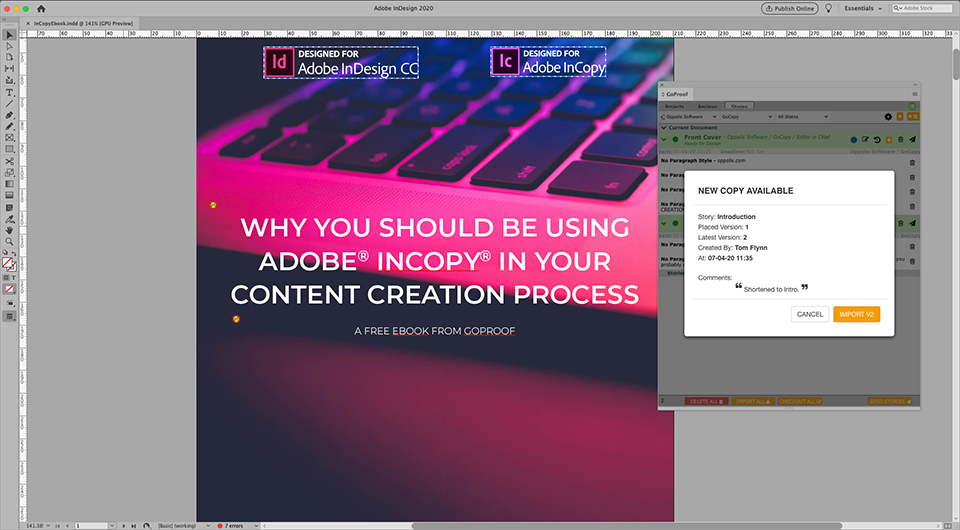Click Cancel in New Copy dialog

tap(810, 314)
